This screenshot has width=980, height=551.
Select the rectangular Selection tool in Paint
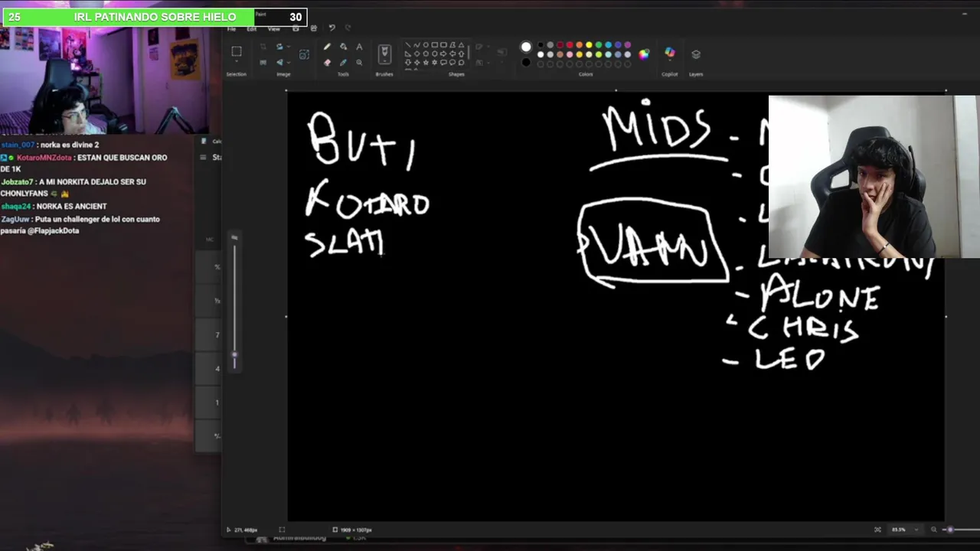237,51
